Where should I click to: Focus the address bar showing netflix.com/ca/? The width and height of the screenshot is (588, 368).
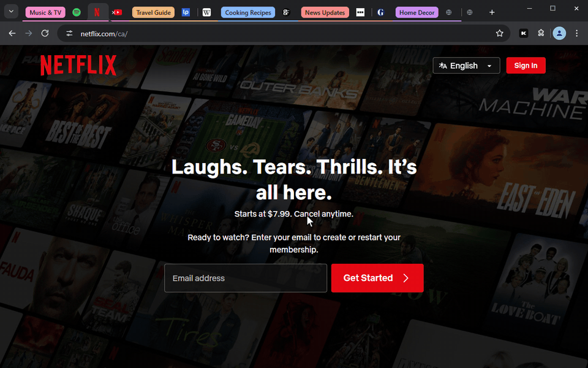point(284,33)
